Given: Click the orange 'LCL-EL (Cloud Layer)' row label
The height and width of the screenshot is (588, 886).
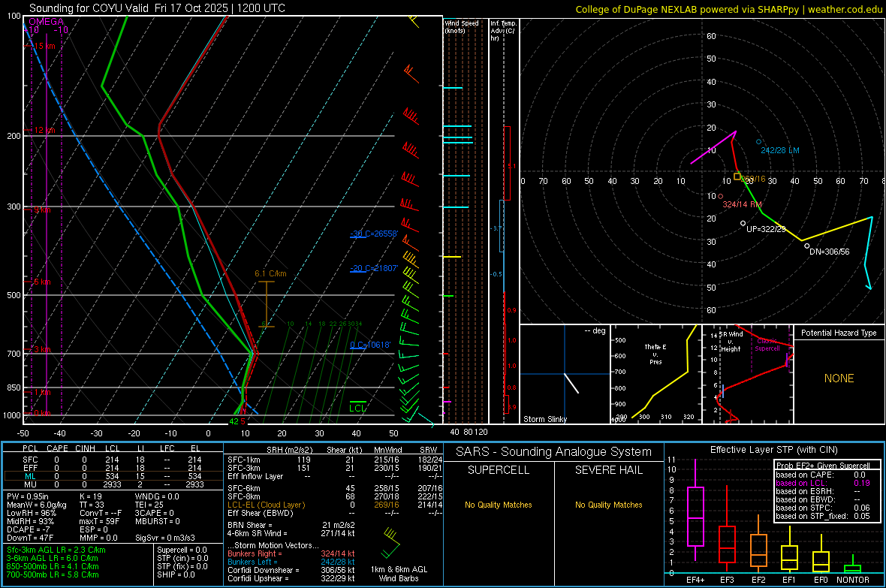Looking at the screenshot, I should [x=266, y=505].
